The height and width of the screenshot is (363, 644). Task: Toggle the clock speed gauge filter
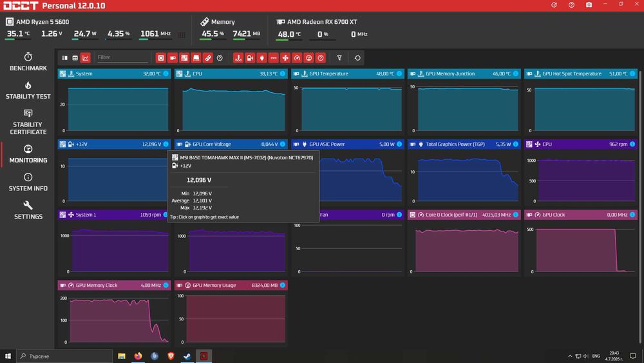pyautogui.click(x=297, y=58)
